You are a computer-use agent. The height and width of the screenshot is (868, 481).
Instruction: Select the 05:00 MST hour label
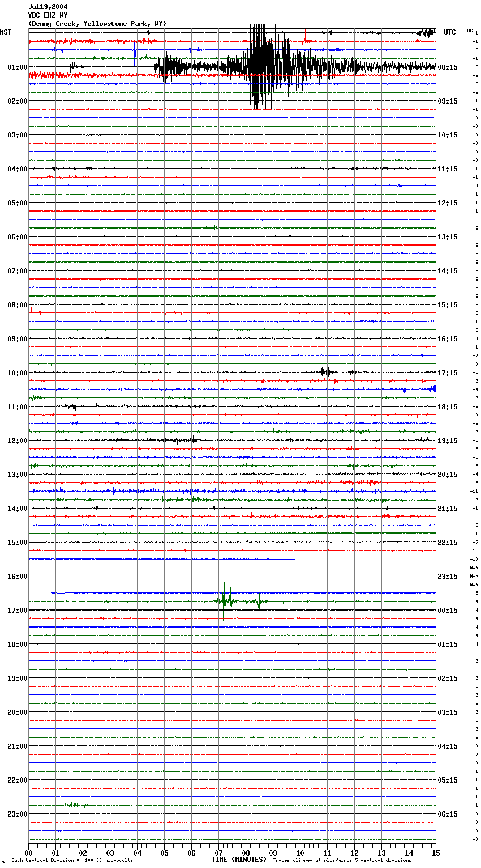pyautogui.click(x=18, y=203)
